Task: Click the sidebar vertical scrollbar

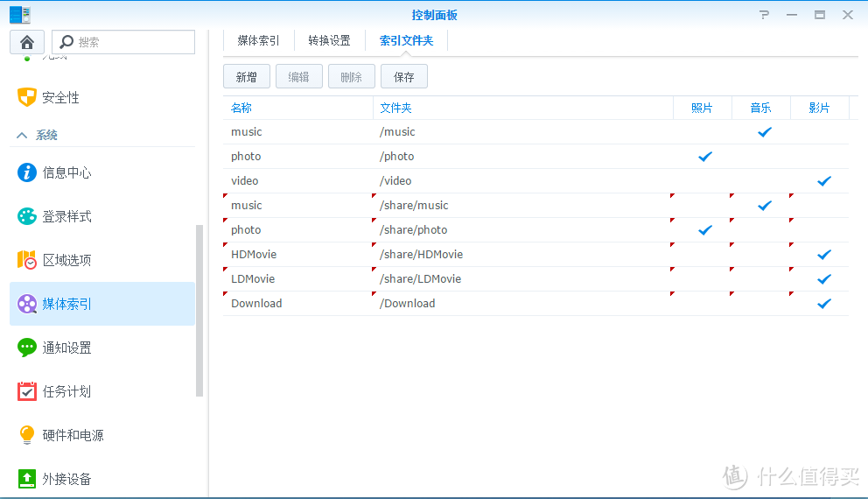Action: (199, 311)
